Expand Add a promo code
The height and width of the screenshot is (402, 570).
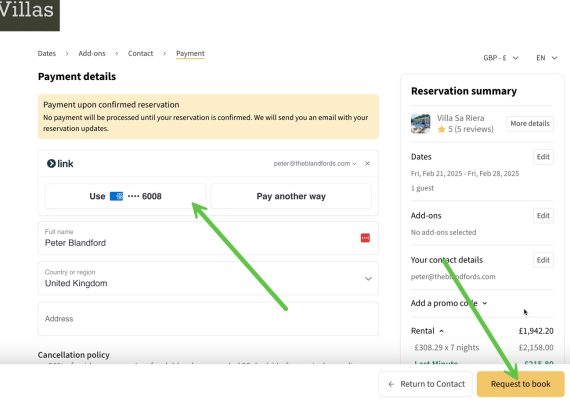tap(449, 303)
